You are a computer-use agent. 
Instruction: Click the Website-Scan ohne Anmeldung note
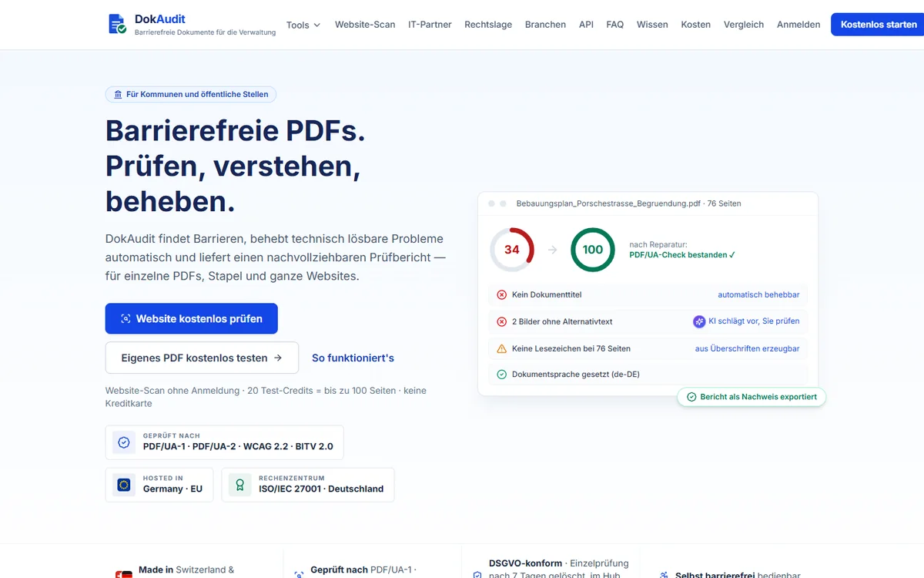[266, 397]
